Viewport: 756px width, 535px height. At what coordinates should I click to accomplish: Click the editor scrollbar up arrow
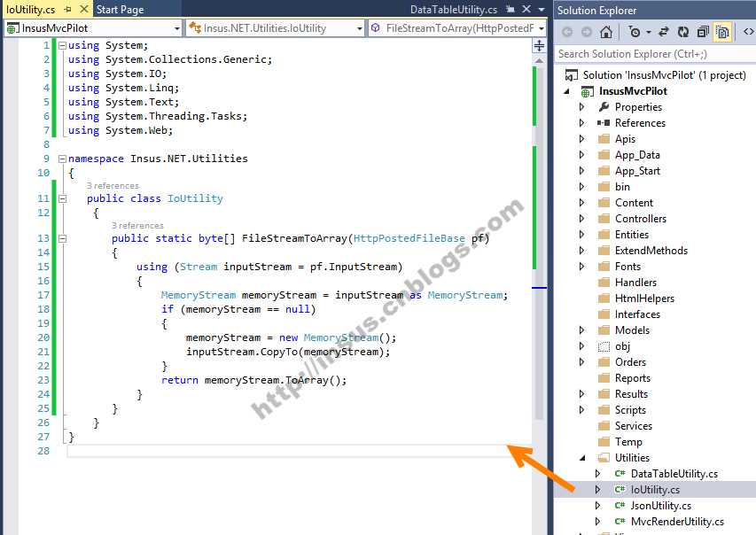539,61
